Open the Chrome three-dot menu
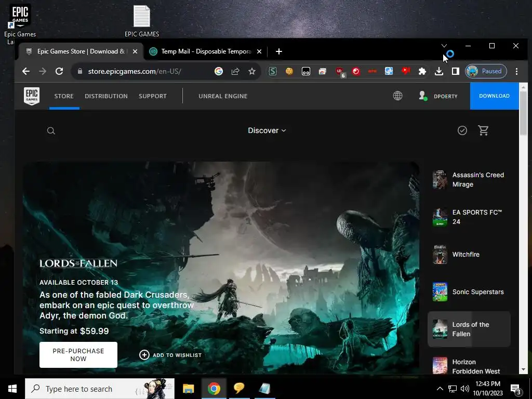Viewport: 532px width, 399px height. (x=516, y=71)
